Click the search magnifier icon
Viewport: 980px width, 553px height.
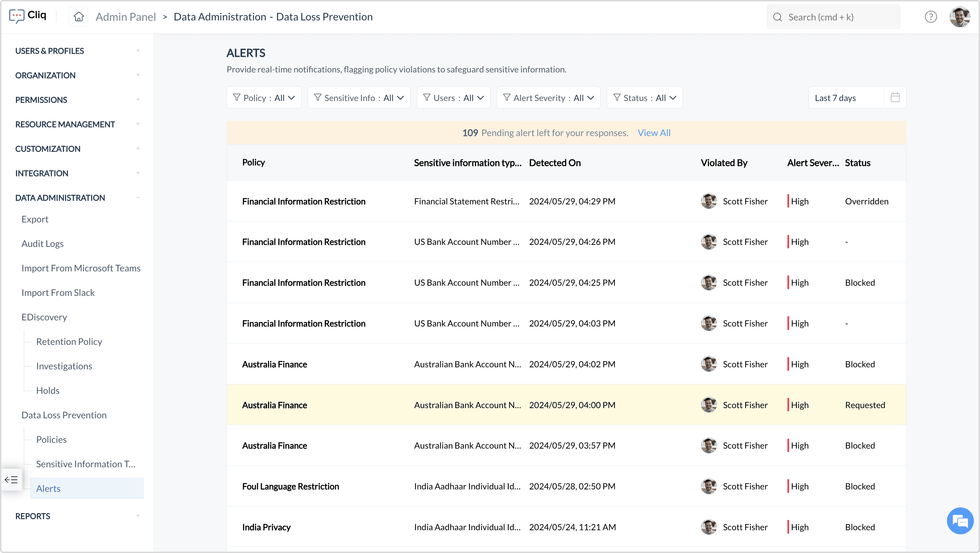tap(778, 17)
